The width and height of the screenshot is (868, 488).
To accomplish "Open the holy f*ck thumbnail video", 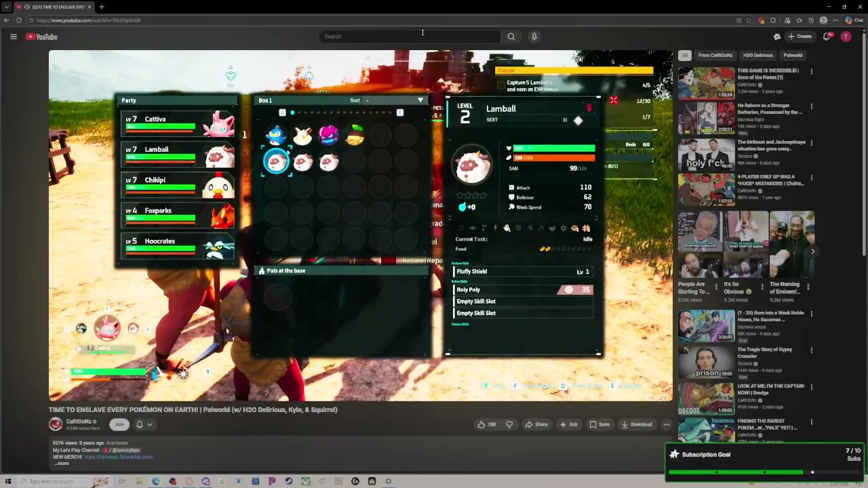I will coord(707,155).
